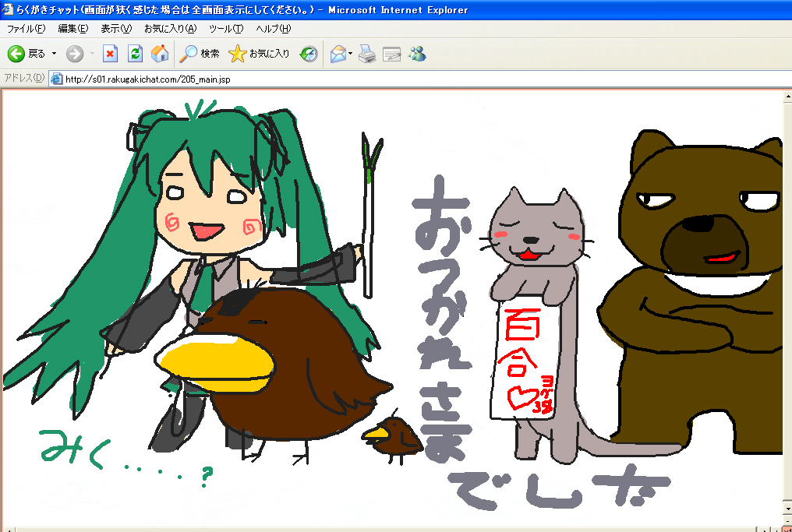Open the Search (検索) toolbar button
This screenshot has height=532, width=792.
pos(200,54)
